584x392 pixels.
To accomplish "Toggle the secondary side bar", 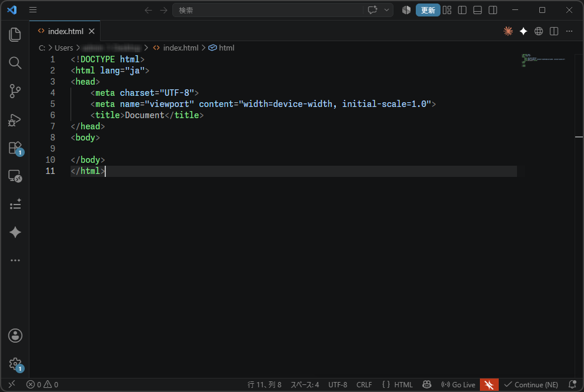I will click(x=493, y=10).
